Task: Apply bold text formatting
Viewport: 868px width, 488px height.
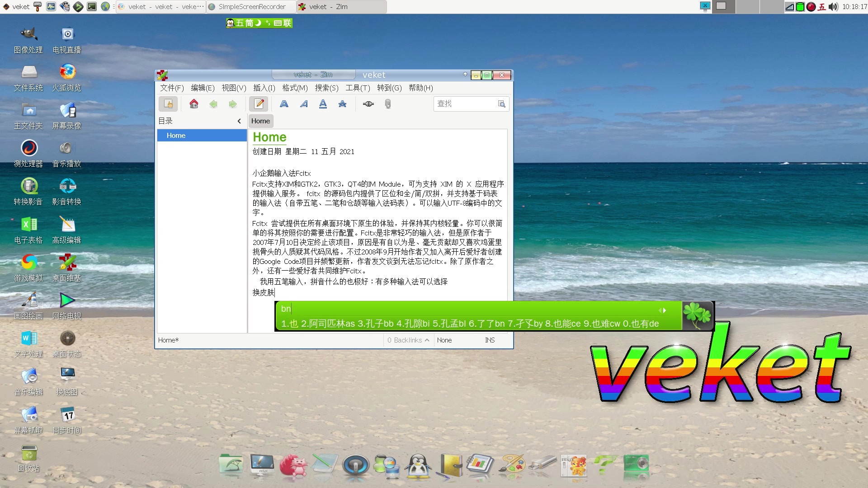Action: tap(284, 104)
